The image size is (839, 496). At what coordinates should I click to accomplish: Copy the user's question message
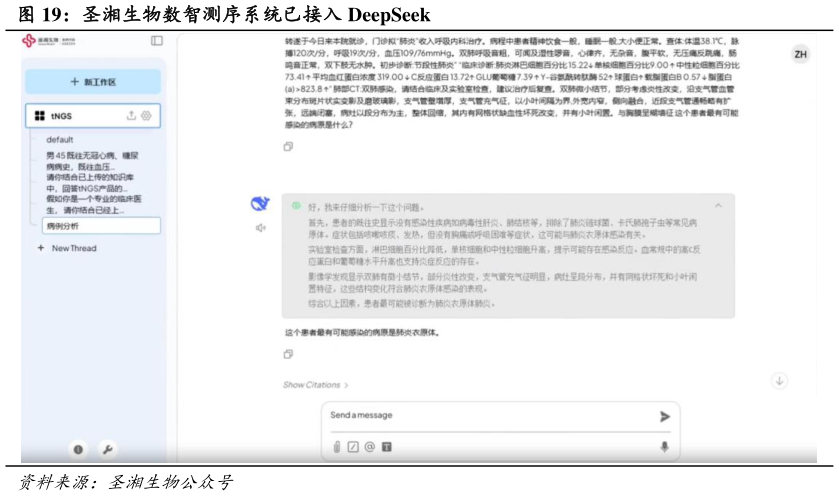(288, 146)
